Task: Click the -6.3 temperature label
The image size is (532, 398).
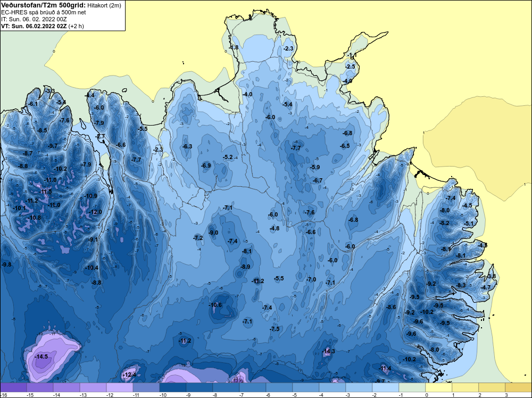Action: [187, 146]
